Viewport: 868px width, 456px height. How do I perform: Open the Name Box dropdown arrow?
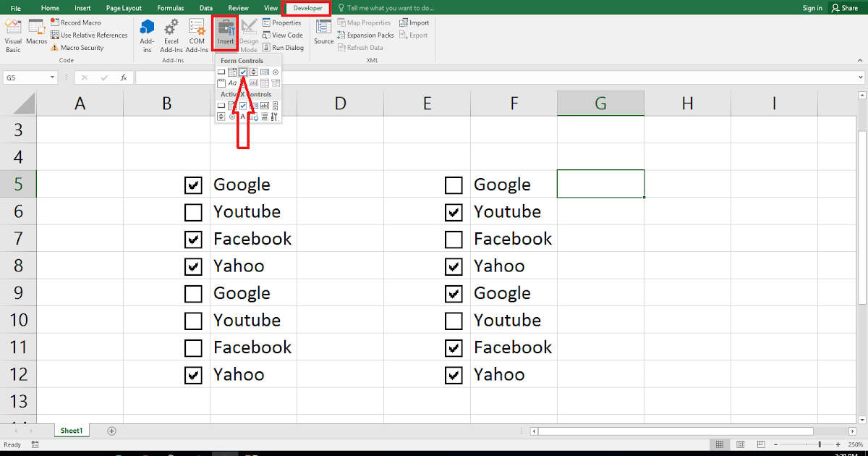click(x=53, y=77)
